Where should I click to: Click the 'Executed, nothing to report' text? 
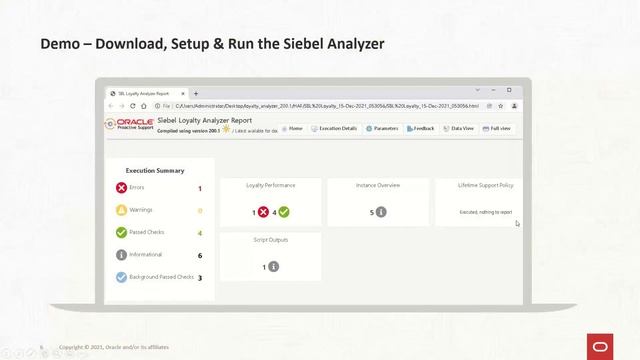tap(486, 212)
